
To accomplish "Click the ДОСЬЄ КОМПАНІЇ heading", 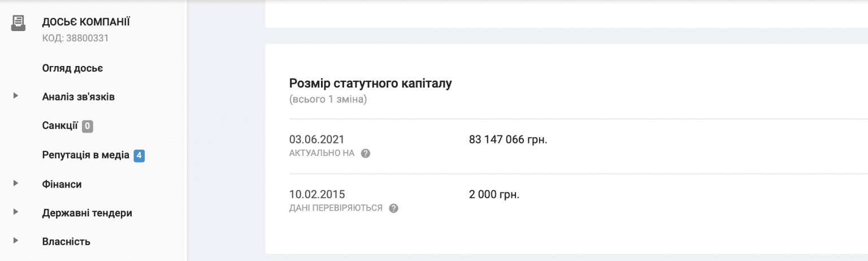I will tap(86, 22).
